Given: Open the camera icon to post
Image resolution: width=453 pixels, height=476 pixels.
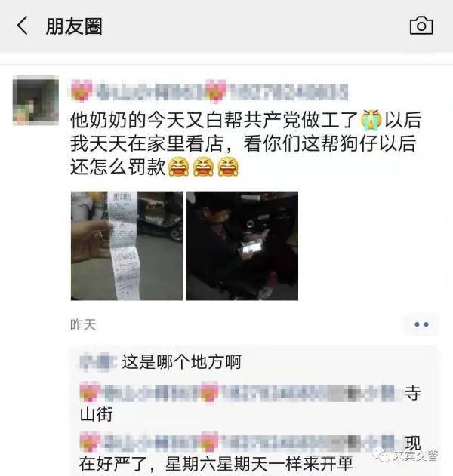Looking at the screenshot, I should [421, 25].
